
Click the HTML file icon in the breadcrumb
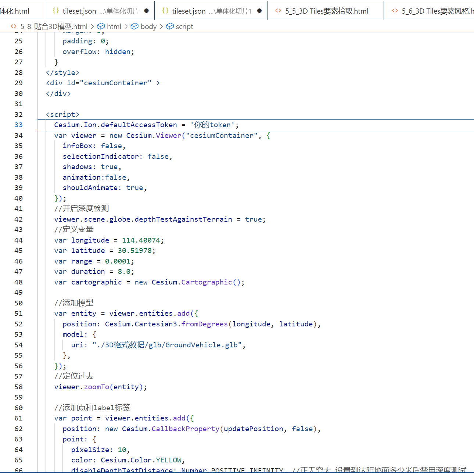(14, 26)
